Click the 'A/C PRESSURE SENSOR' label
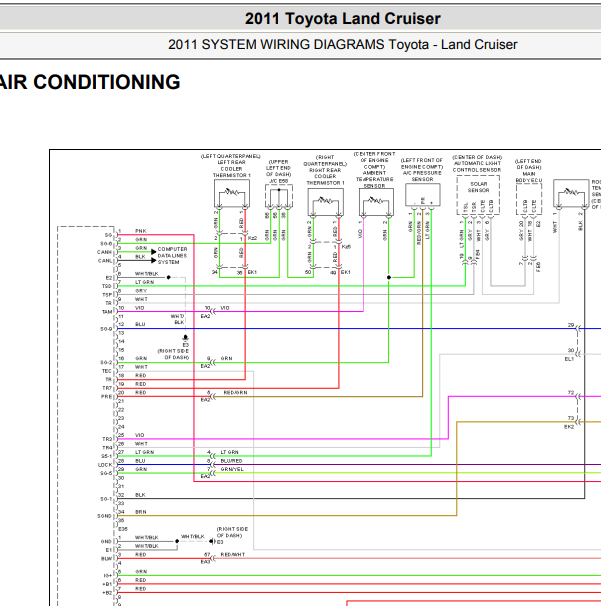 [x=422, y=176]
